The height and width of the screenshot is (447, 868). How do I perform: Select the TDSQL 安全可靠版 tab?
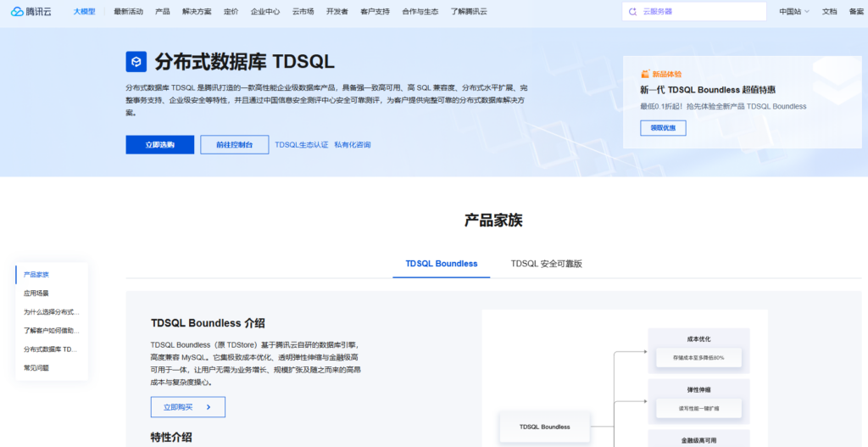tap(547, 264)
